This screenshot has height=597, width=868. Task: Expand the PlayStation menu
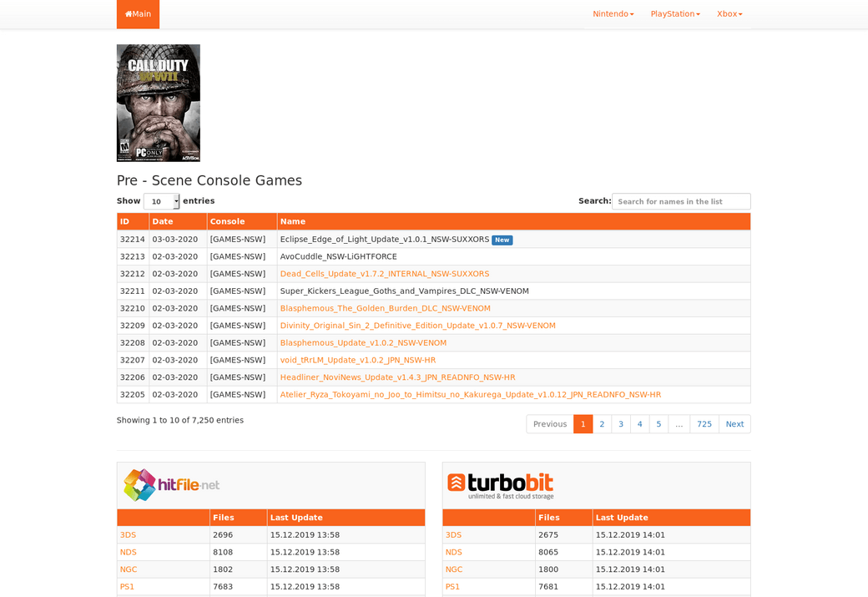click(675, 14)
